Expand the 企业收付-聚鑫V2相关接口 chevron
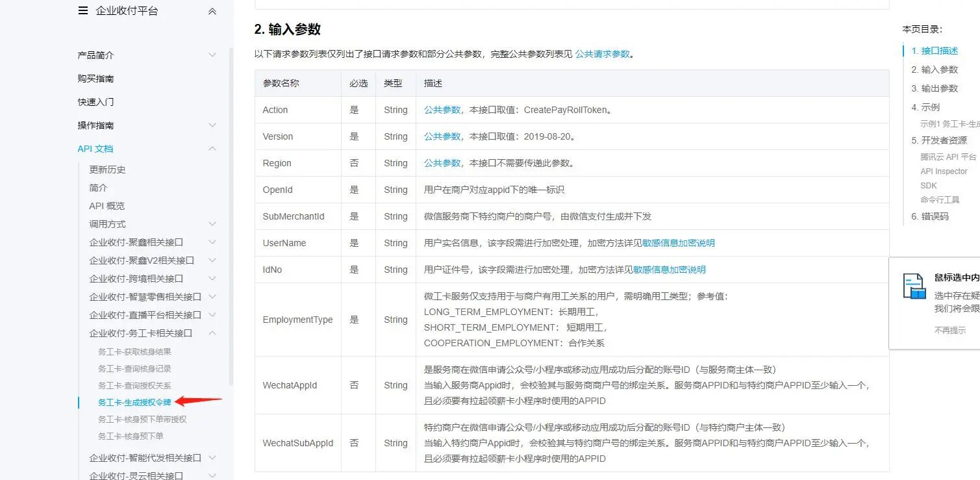Viewport: 980px width, 480px height. [x=212, y=260]
